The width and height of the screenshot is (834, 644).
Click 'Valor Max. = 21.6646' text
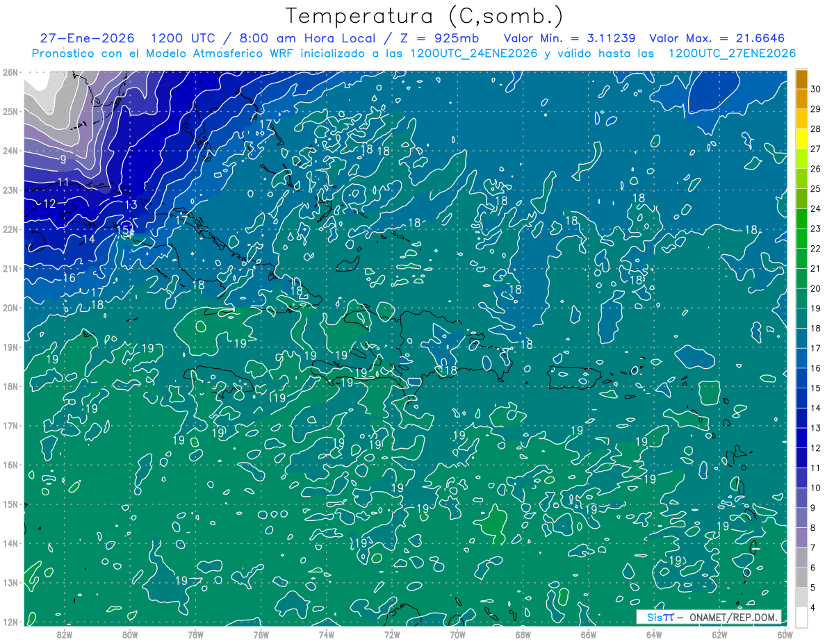tap(717, 38)
